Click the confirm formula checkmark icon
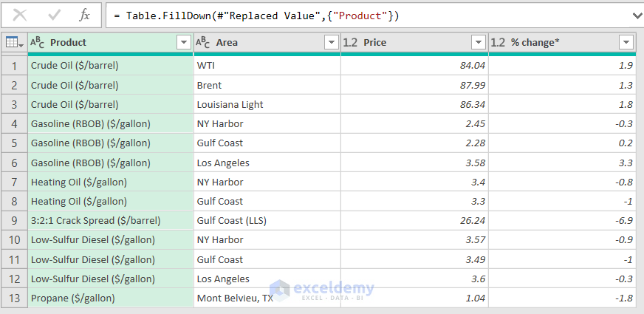 pos(54,15)
